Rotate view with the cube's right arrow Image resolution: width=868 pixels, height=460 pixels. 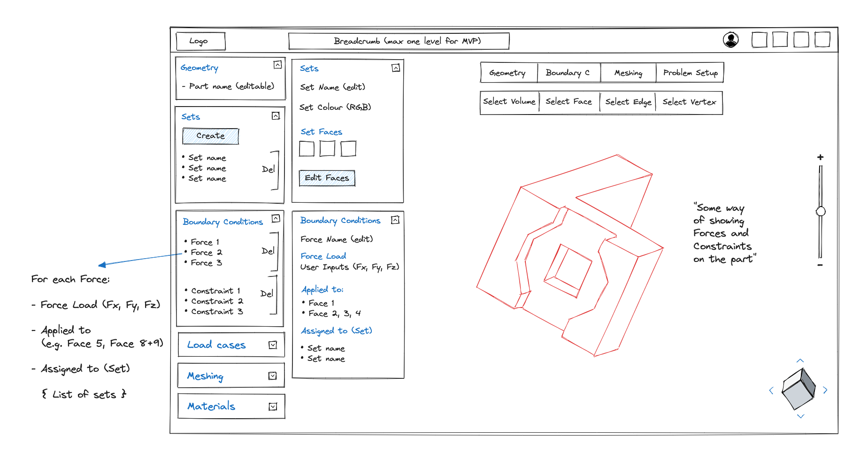825,390
